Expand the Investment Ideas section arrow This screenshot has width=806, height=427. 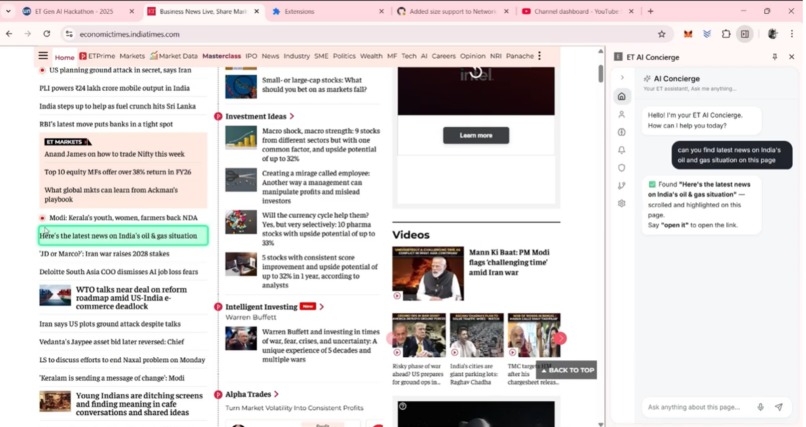pyautogui.click(x=292, y=116)
